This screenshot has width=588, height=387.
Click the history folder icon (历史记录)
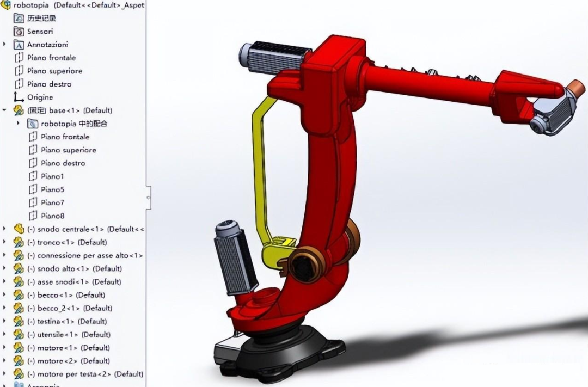click(x=19, y=18)
